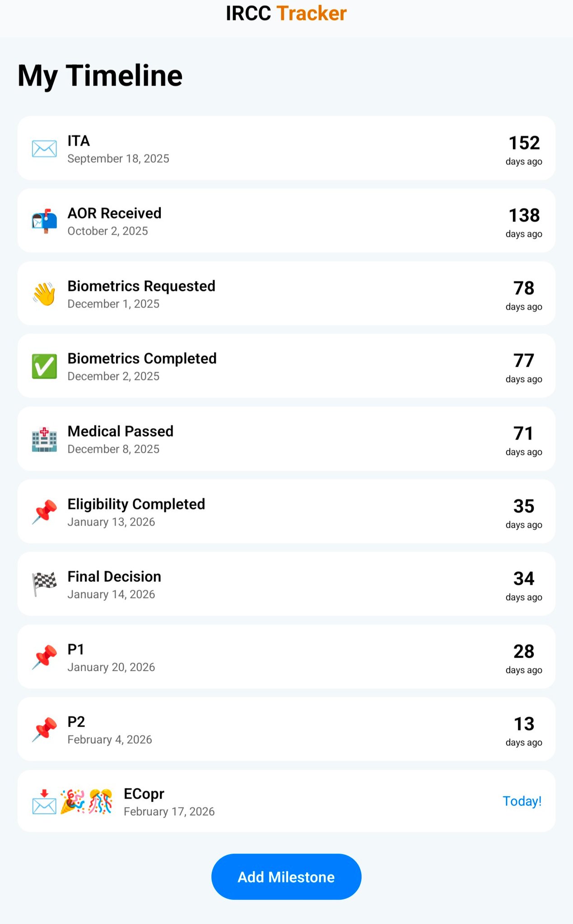The image size is (573, 924).
Task: Click the checkered flag Final Decision icon
Action: [x=44, y=584]
